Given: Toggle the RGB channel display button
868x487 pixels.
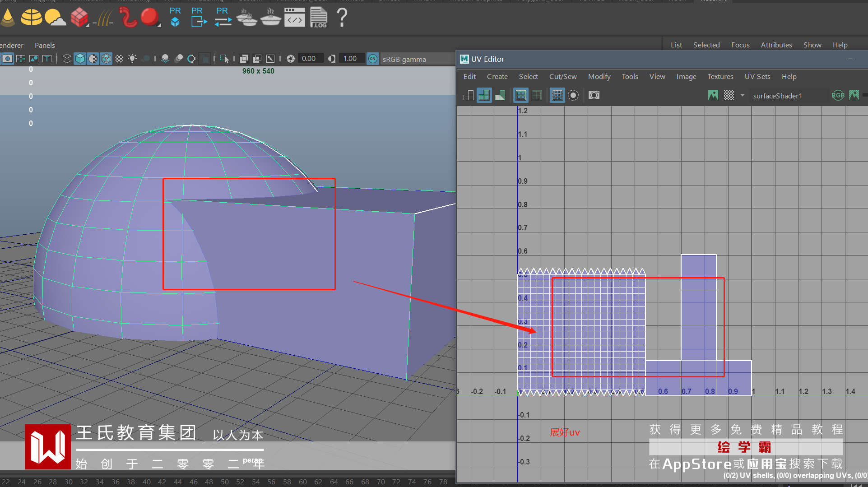Looking at the screenshot, I should [838, 95].
